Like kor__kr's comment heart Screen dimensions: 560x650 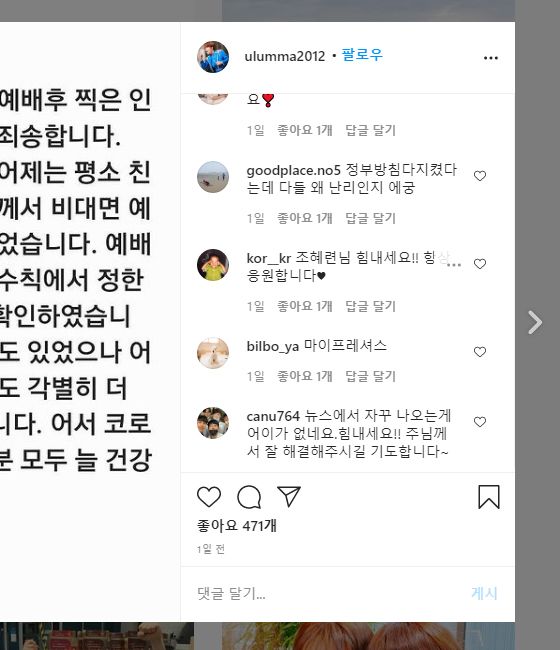(x=480, y=264)
